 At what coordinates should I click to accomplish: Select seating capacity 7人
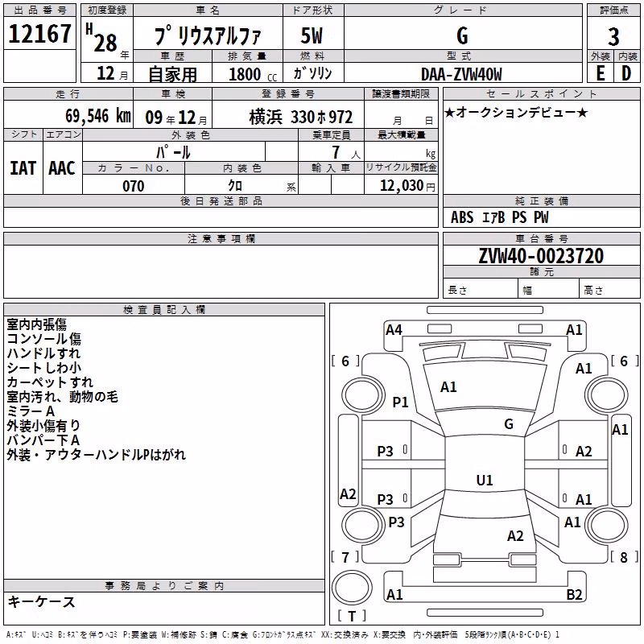[x=346, y=152]
